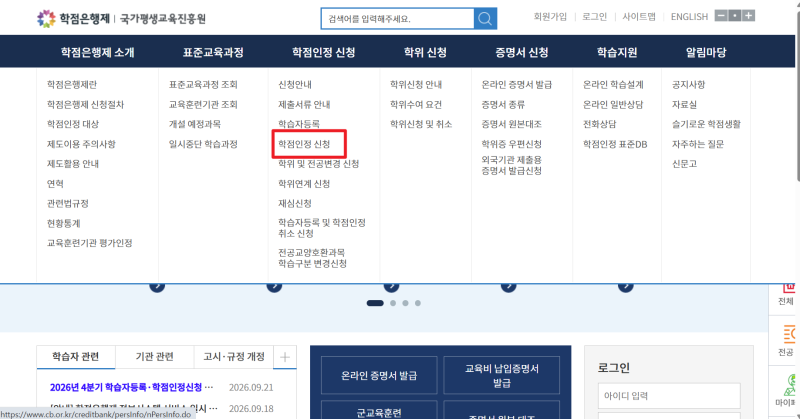Open 자주하는 질문 item
Image resolution: width=800 pixels, height=419 pixels.
click(x=698, y=144)
